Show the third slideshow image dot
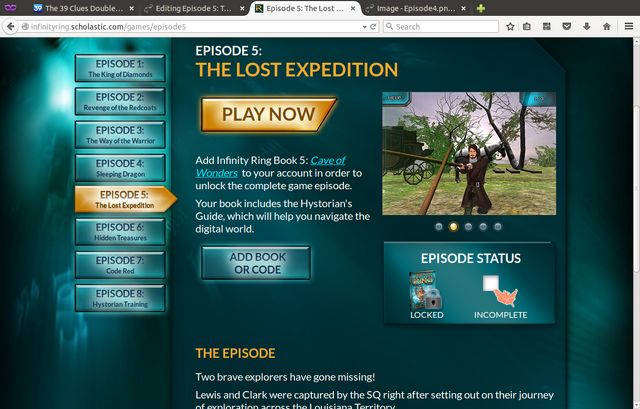640x409 pixels. tap(468, 227)
